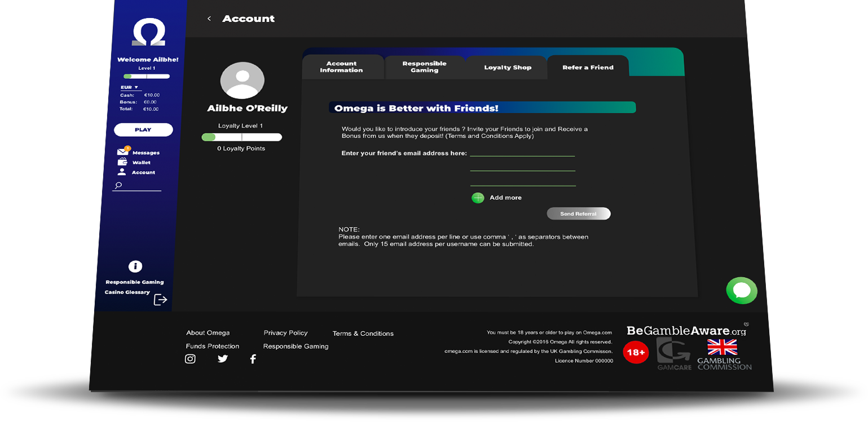Click the 0 Loyalty Points text

pyautogui.click(x=241, y=149)
